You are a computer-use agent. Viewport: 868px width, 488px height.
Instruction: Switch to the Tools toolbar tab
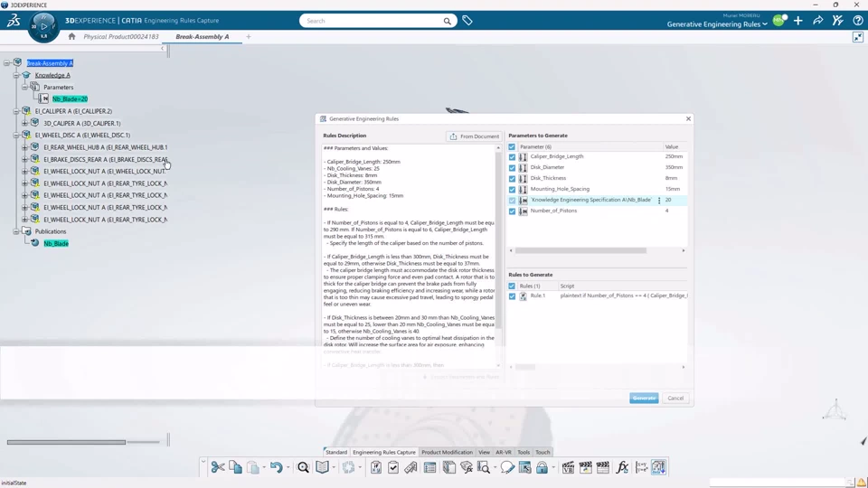[524, 452]
